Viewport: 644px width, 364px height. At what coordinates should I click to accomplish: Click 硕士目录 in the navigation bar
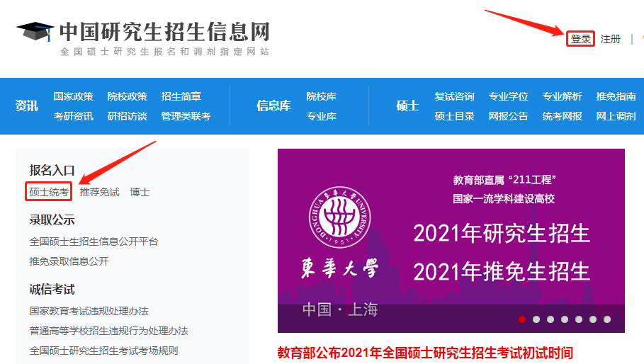(454, 116)
